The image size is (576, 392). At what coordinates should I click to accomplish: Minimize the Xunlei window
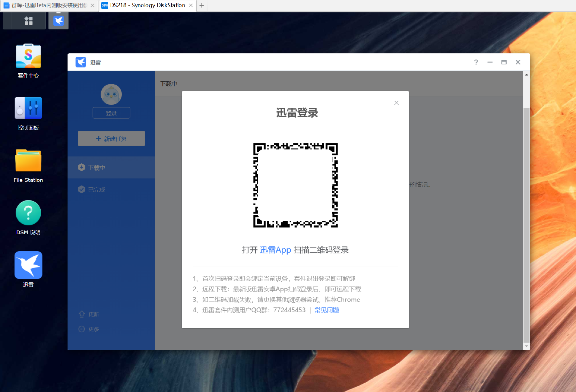click(490, 62)
